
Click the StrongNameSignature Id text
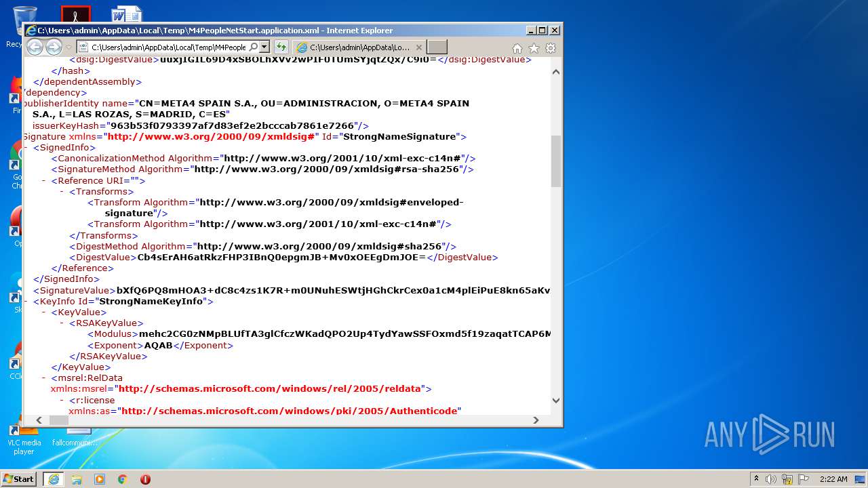tap(401, 137)
